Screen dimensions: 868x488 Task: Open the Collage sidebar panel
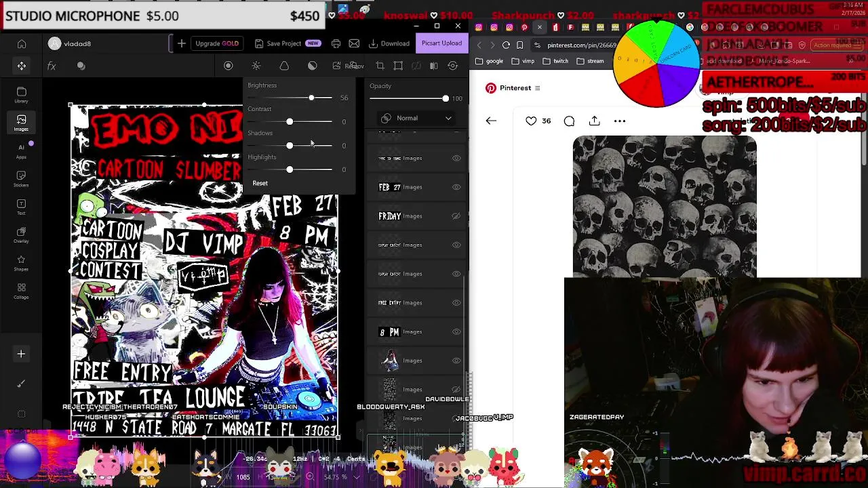[21, 291]
